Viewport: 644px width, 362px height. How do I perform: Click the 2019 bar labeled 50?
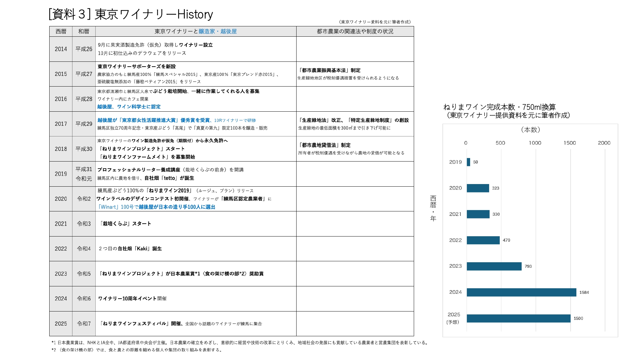tap(469, 162)
